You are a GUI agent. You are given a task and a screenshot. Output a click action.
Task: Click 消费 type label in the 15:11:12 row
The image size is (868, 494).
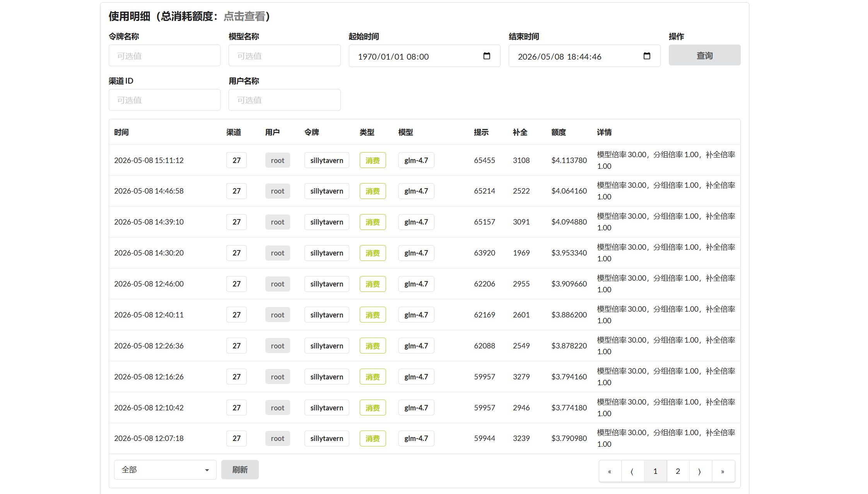click(372, 160)
